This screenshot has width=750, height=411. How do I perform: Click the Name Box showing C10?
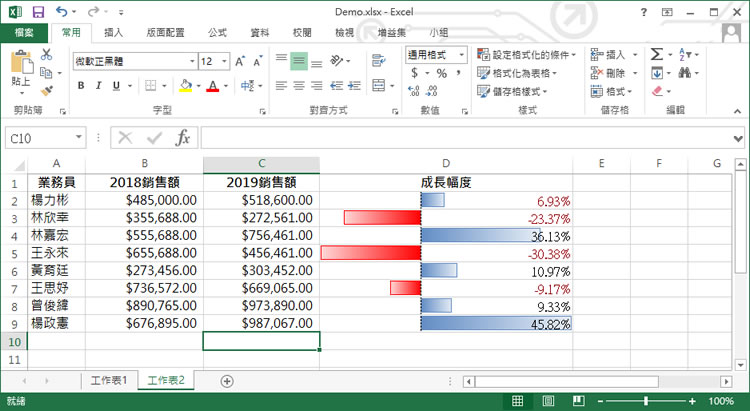coord(40,137)
